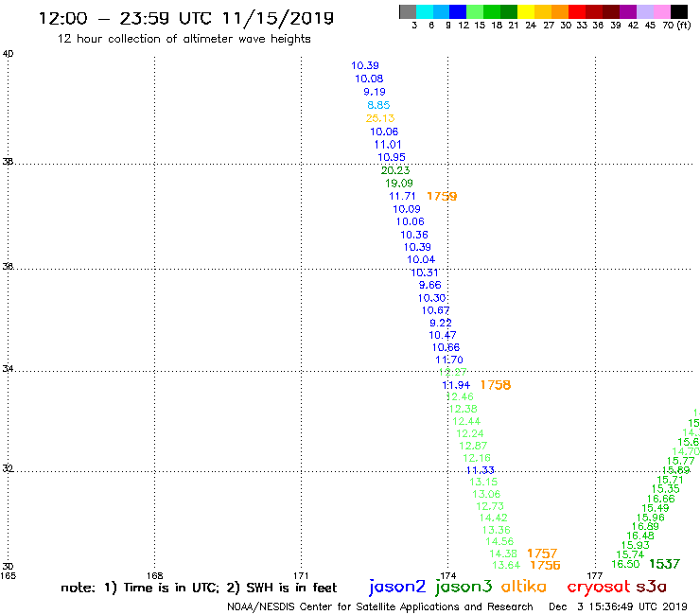This screenshot has width=700, height=615.
Task: Click the orange timestamp 1756
Action: [x=545, y=565]
